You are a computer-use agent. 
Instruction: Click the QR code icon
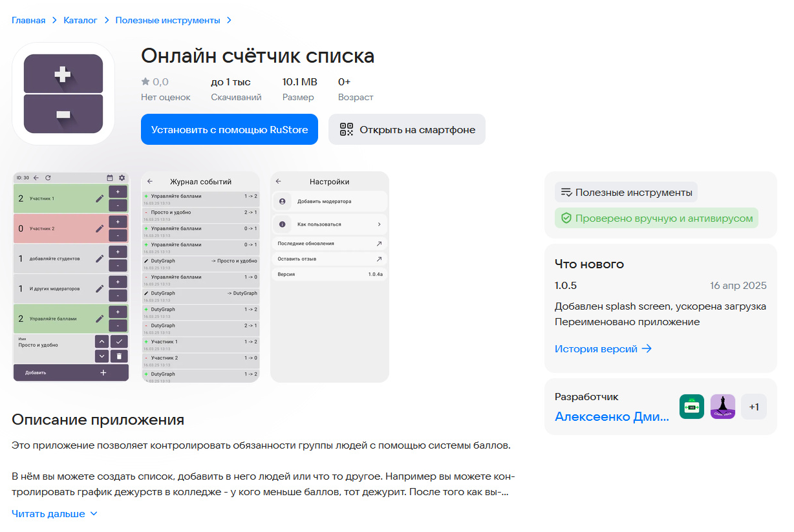(347, 129)
